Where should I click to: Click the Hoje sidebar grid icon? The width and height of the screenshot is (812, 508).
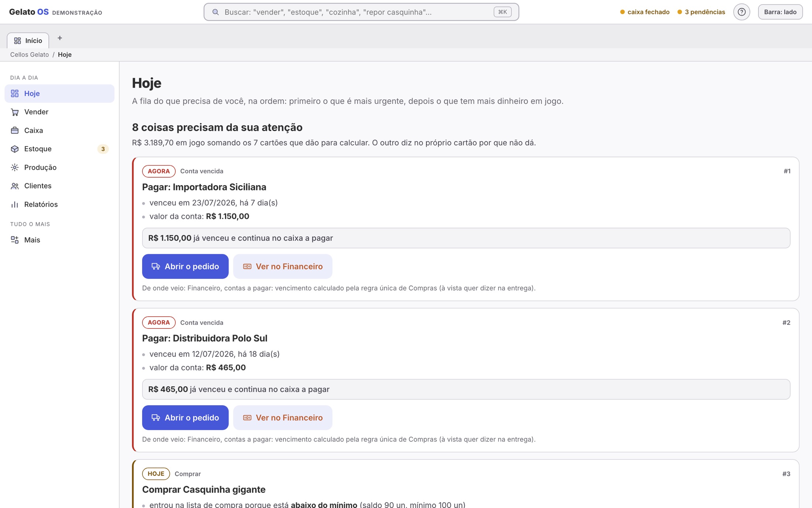click(x=15, y=93)
